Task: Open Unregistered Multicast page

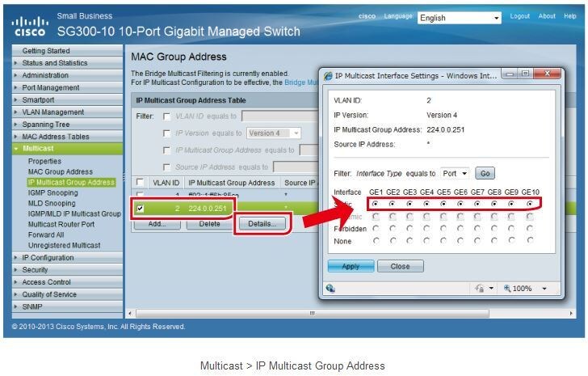Action: (x=64, y=245)
